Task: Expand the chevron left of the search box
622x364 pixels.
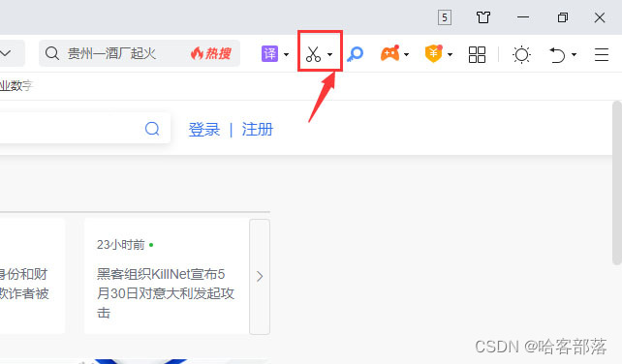Action: [6, 52]
